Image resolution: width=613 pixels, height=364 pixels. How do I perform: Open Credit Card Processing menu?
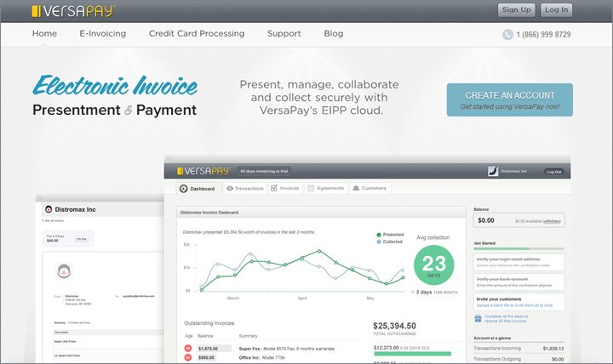point(197,34)
